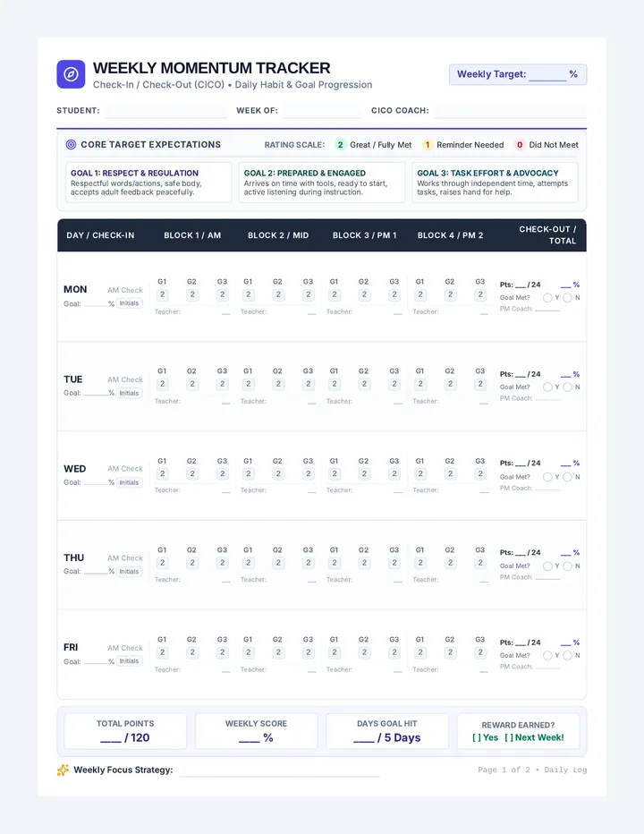The image size is (644, 834).
Task: Click the Block 2 / MID column header
Action: (x=278, y=235)
